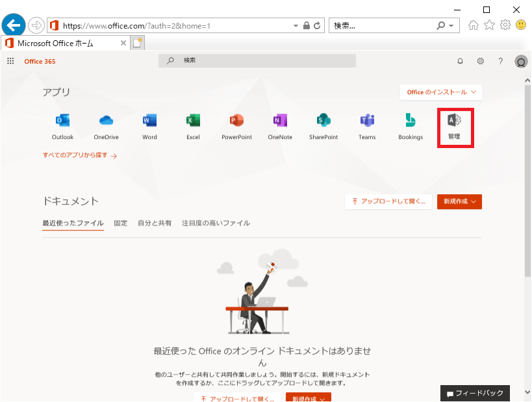Open the browser home icon
The image size is (532, 402).
click(474, 25)
